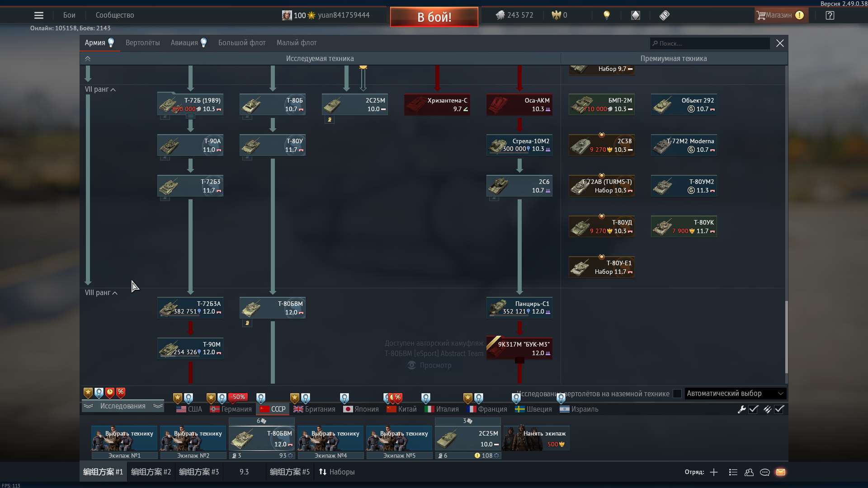Open the hamburger main menu
Image resolution: width=868 pixels, height=488 pixels.
click(39, 15)
